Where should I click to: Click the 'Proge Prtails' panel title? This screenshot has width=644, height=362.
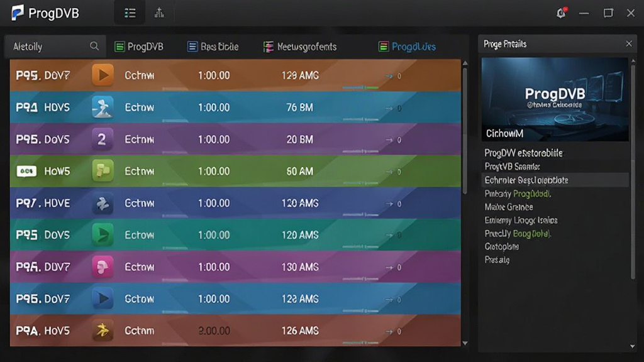[x=505, y=44]
